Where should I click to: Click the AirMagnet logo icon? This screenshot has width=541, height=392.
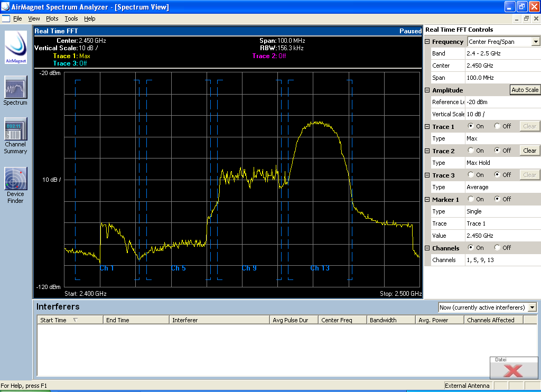pos(15,47)
